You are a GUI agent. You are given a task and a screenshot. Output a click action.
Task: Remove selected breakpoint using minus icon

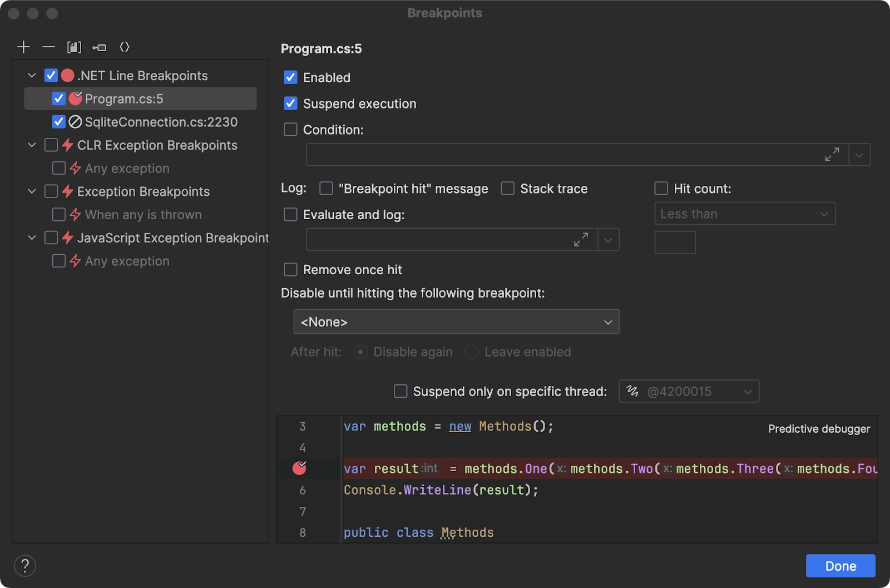[x=48, y=47]
